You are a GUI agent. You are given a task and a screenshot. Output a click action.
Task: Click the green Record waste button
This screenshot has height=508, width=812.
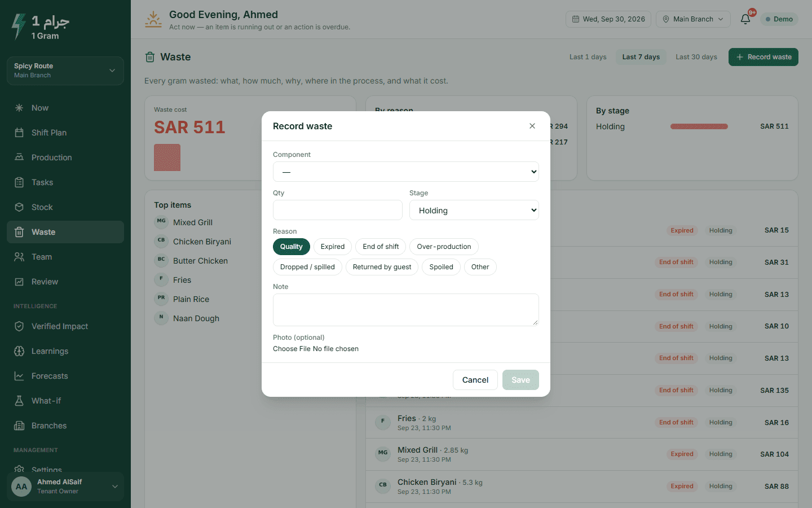(x=764, y=57)
